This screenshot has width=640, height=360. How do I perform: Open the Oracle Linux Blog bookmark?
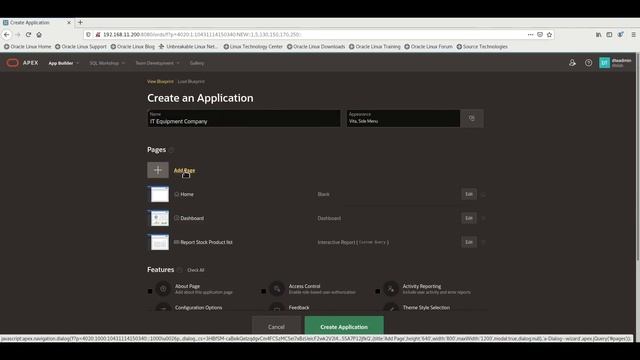click(x=133, y=47)
